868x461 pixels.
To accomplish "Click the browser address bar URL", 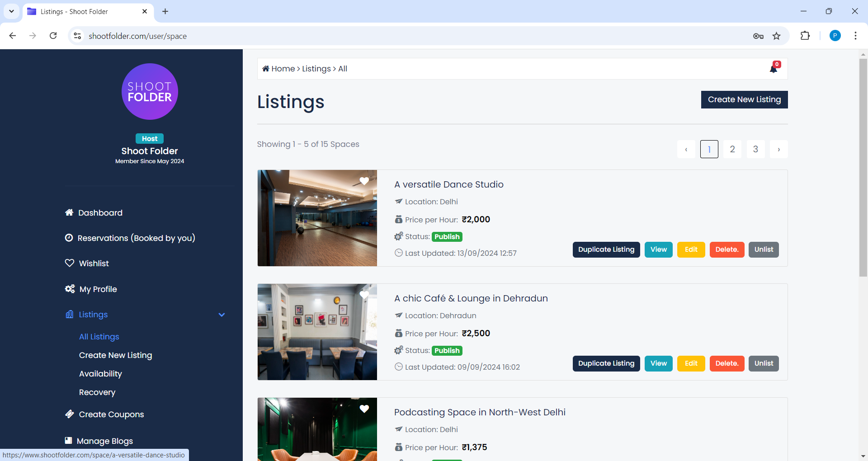I will [137, 36].
